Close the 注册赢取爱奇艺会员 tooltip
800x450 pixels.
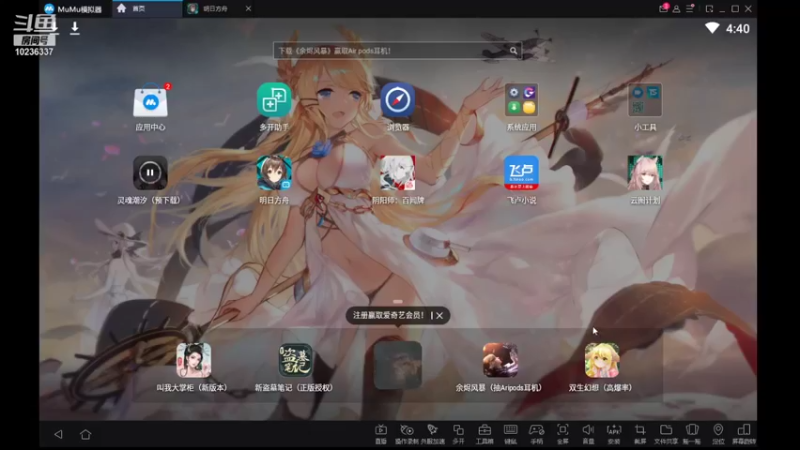[x=439, y=316]
